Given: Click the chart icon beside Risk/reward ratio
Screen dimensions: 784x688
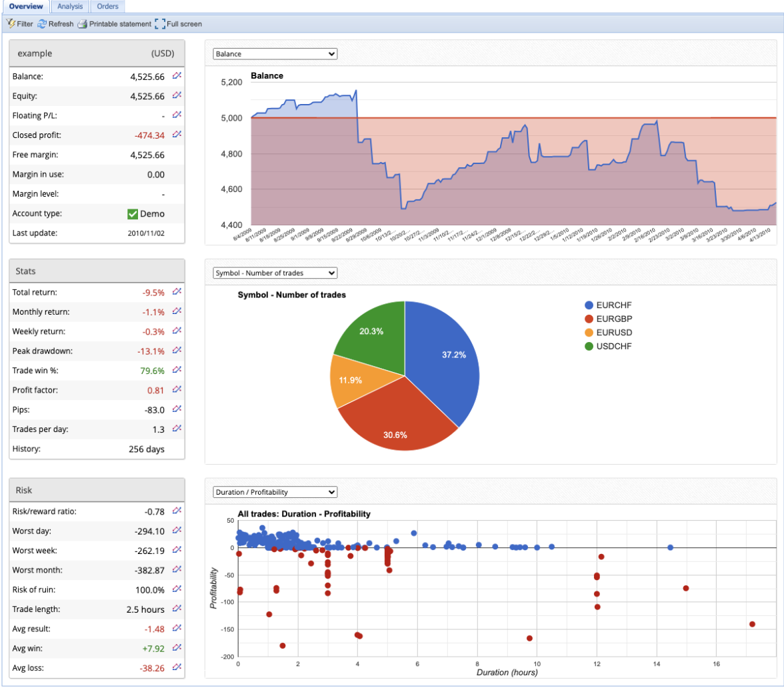Looking at the screenshot, I should coord(177,511).
